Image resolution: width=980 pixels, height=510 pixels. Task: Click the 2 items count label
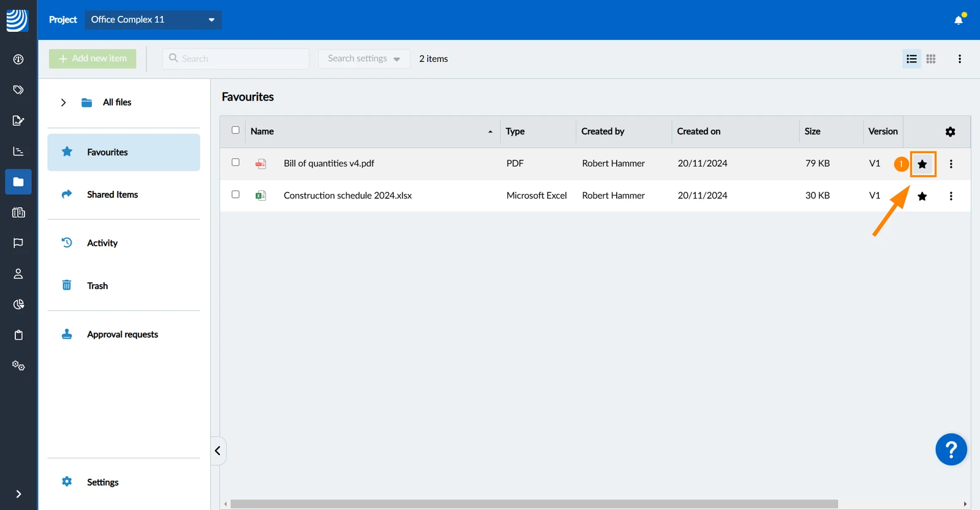pos(434,59)
